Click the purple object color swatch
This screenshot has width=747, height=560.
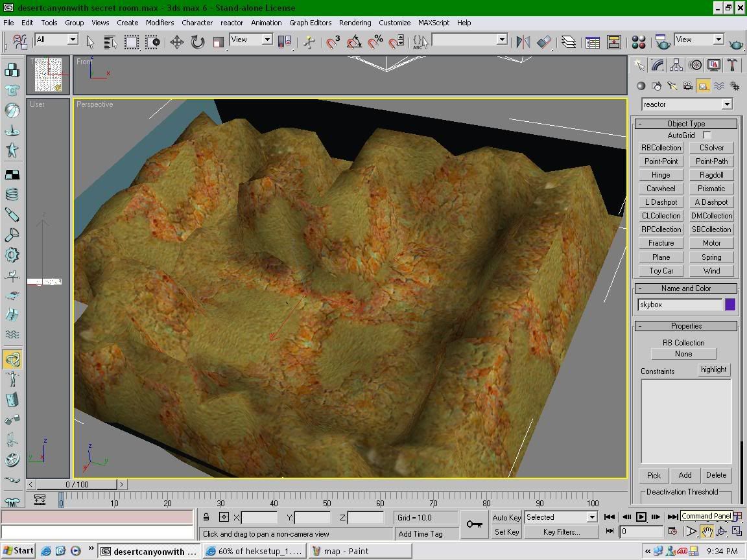(x=730, y=305)
